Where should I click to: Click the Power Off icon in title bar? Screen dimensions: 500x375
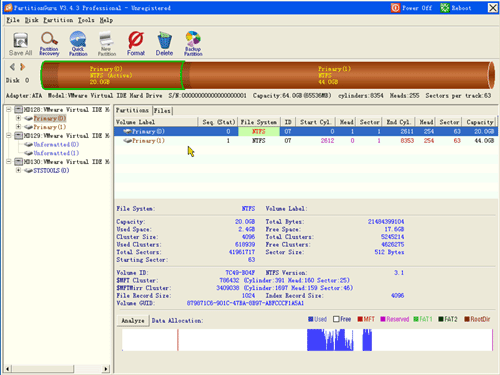tap(395, 8)
